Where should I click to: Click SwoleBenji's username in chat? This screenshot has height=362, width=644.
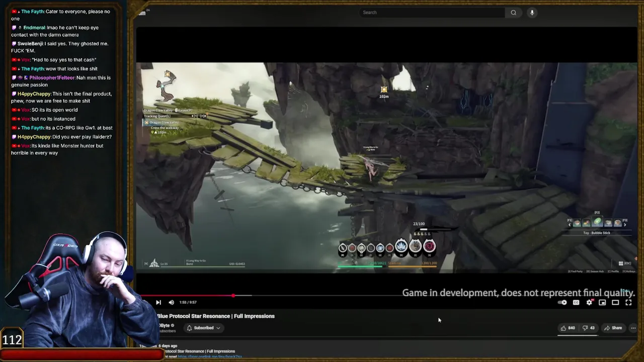pyautogui.click(x=30, y=44)
